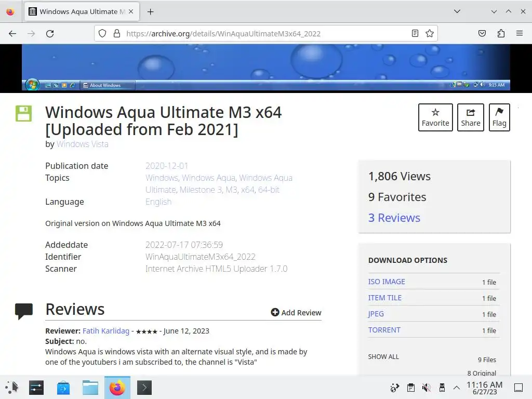Open the Milestone 3 topic link
Viewport: 532px width, 399px height.
point(201,190)
